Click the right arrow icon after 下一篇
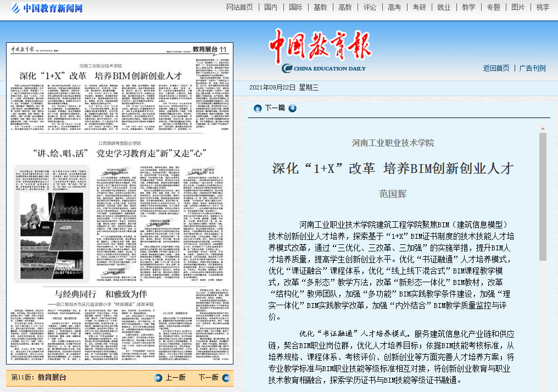 (292, 108)
